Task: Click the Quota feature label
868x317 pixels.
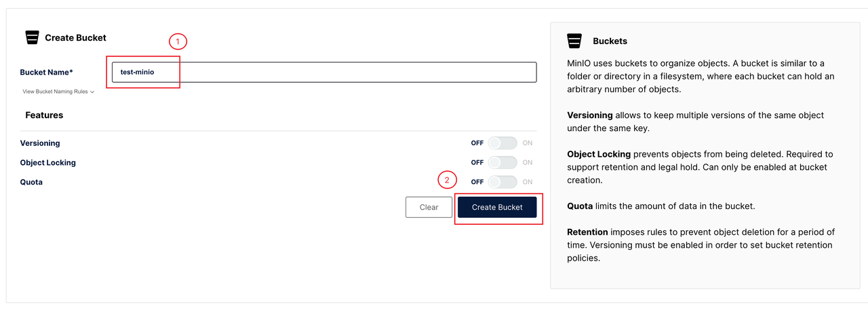Action: (x=31, y=182)
